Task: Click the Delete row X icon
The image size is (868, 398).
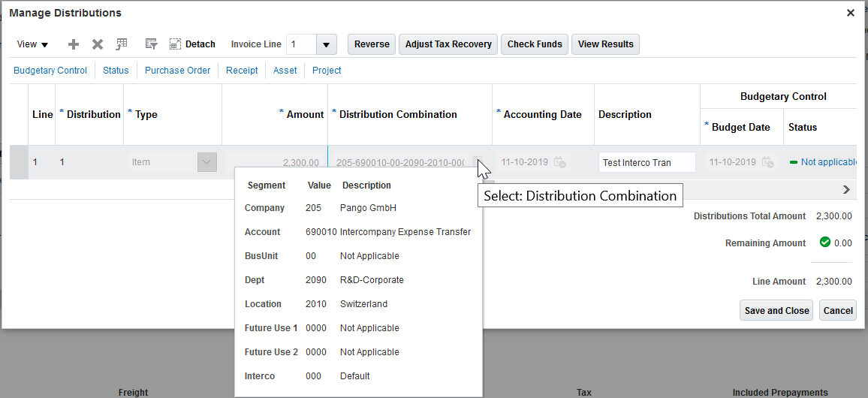Action: (98, 44)
